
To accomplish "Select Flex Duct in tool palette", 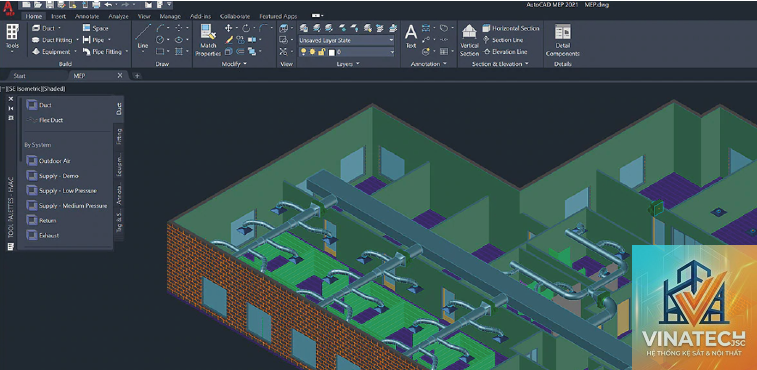I will click(45, 120).
